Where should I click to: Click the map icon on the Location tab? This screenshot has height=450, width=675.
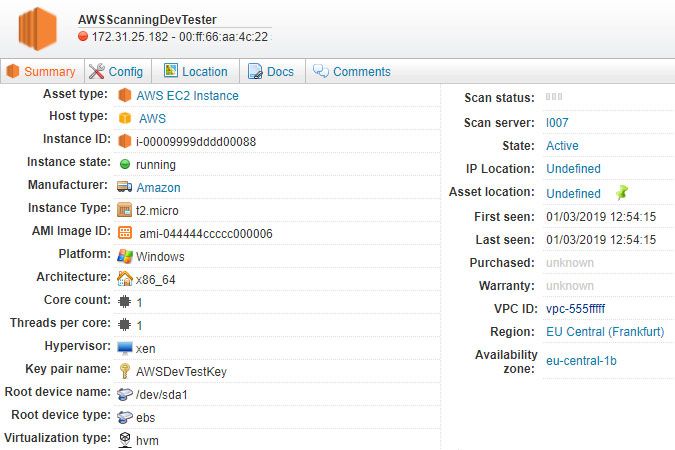pyautogui.click(x=170, y=71)
